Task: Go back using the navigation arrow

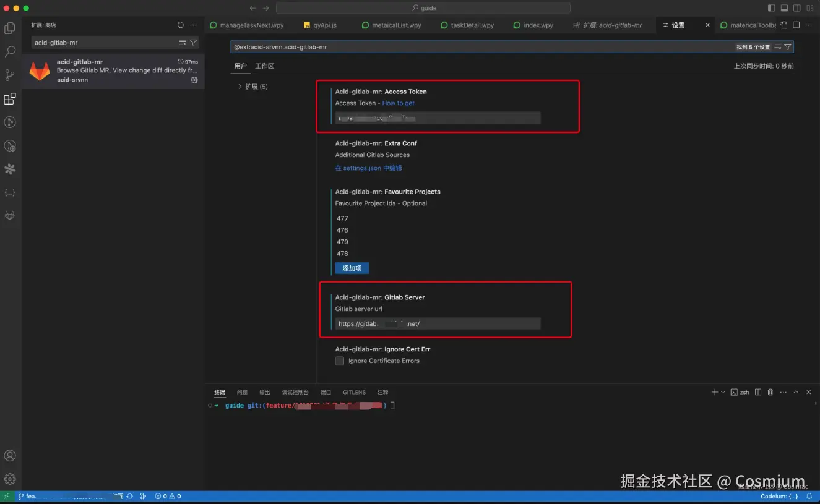Action: 252,8
